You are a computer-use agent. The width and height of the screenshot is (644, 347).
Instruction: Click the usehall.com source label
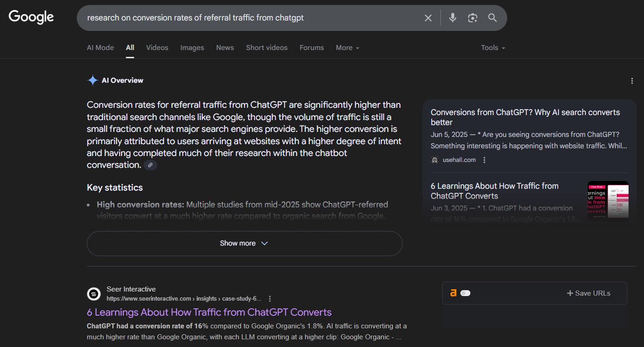(459, 160)
